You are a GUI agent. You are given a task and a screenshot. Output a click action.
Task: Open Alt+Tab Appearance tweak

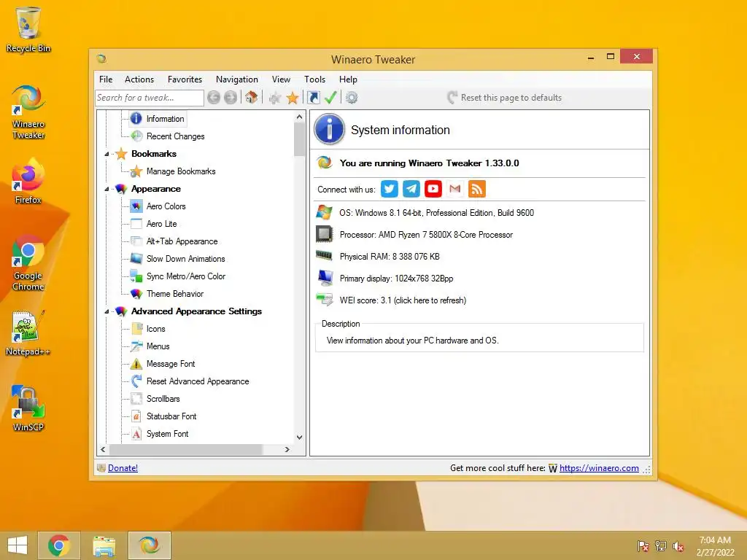click(x=182, y=241)
